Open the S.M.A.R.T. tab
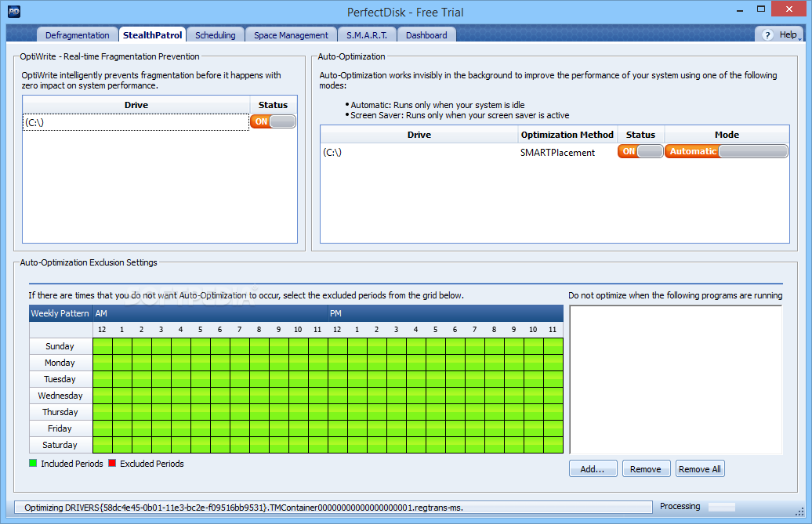This screenshot has height=524, width=812. coord(367,35)
